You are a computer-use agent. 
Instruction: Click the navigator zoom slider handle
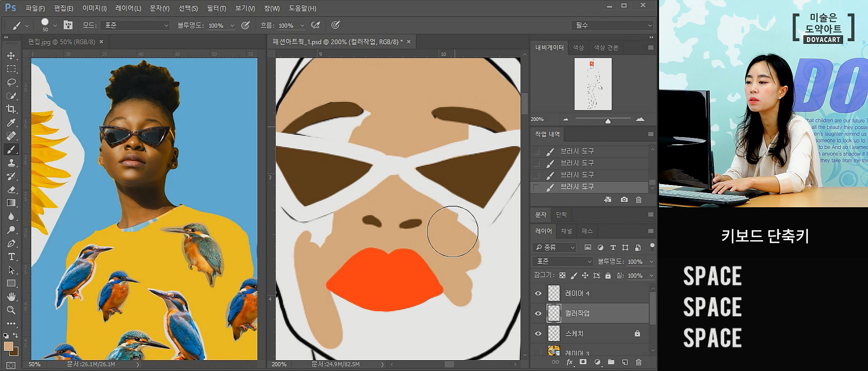pyautogui.click(x=608, y=121)
